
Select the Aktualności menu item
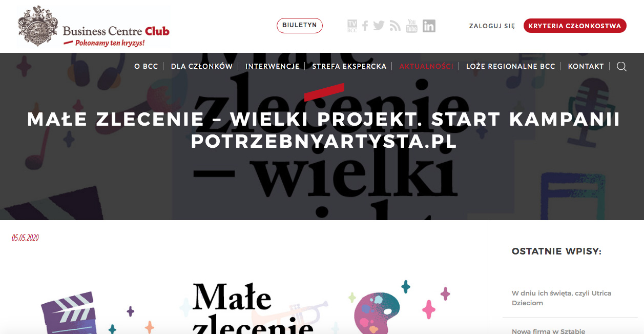[x=426, y=66]
